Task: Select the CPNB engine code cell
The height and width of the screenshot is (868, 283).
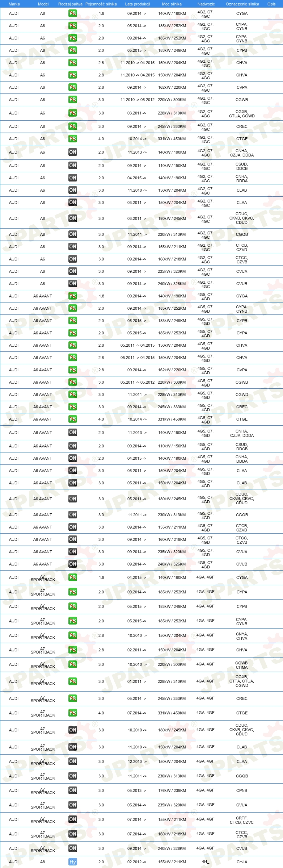Action: 242,790
